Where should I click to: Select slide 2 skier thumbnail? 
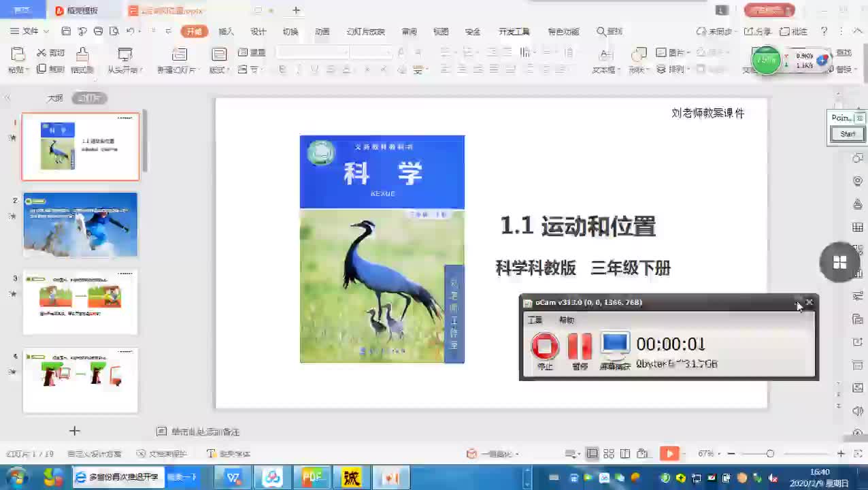(80, 225)
